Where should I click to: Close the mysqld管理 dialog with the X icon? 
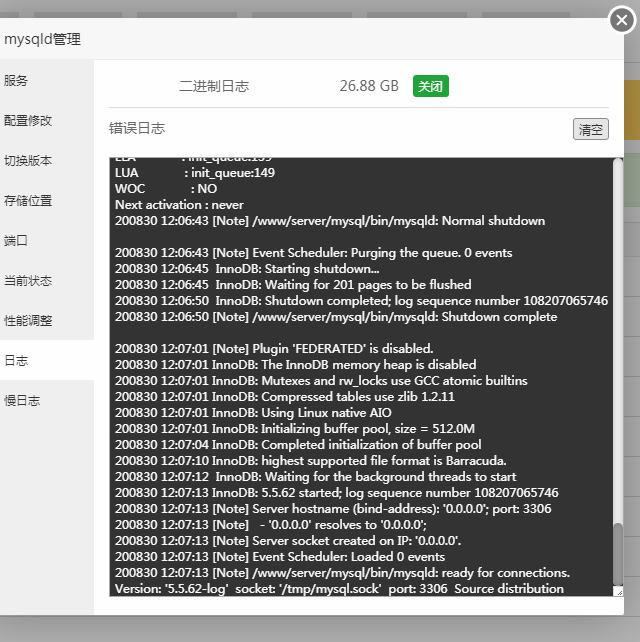622,20
